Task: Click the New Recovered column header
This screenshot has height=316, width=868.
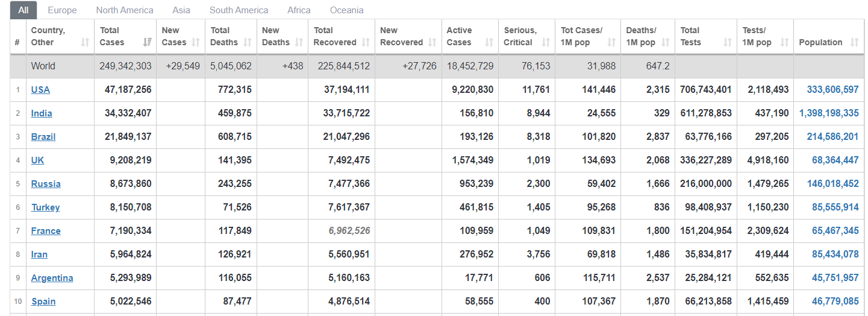Action: (x=408, y=36)
